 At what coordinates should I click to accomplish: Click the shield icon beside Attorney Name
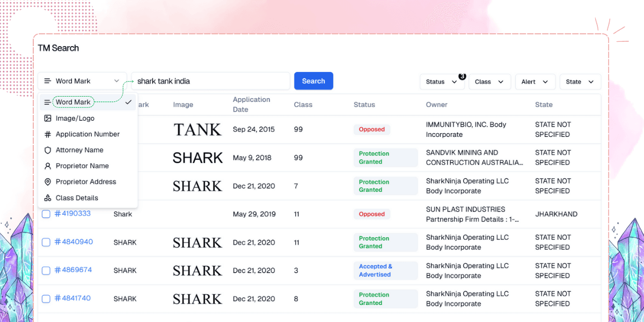pyautogui.click(x=47, y=150)
